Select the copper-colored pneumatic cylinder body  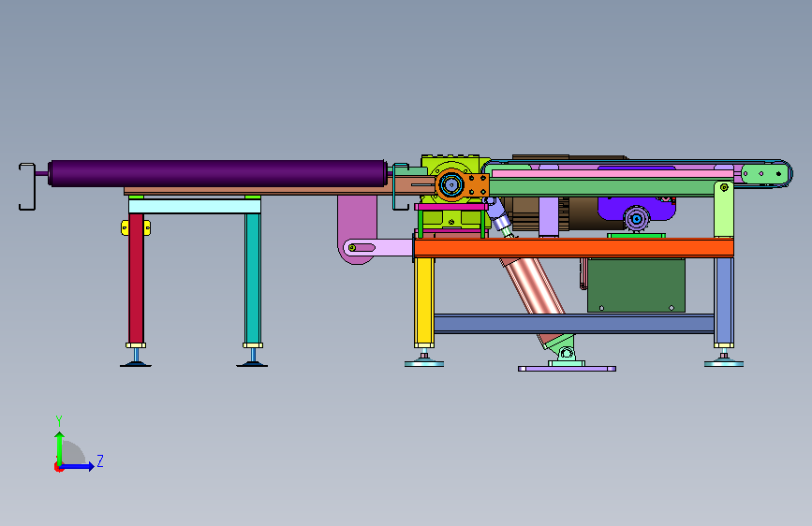(x=535, y=285)
